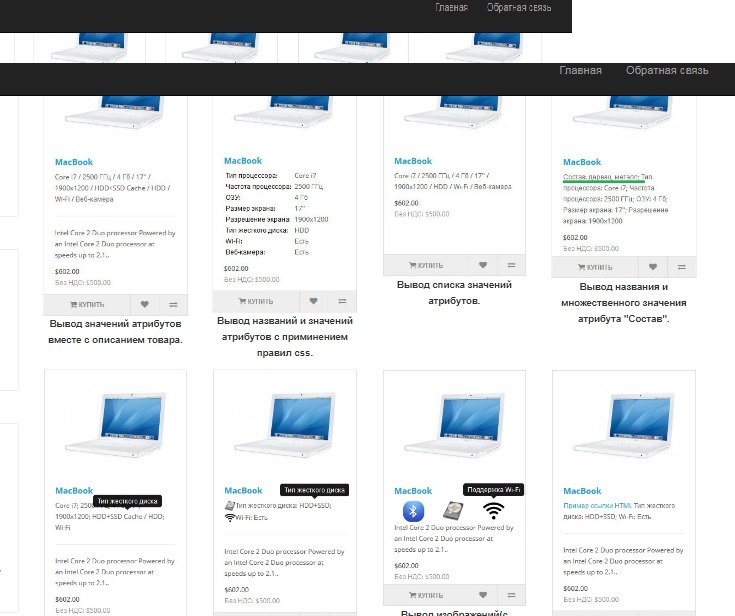This screenshot has width=735, height=616.
Task: Open laptop image above small disk icon card
Action: pyautogui.click(x=285, y=425)
